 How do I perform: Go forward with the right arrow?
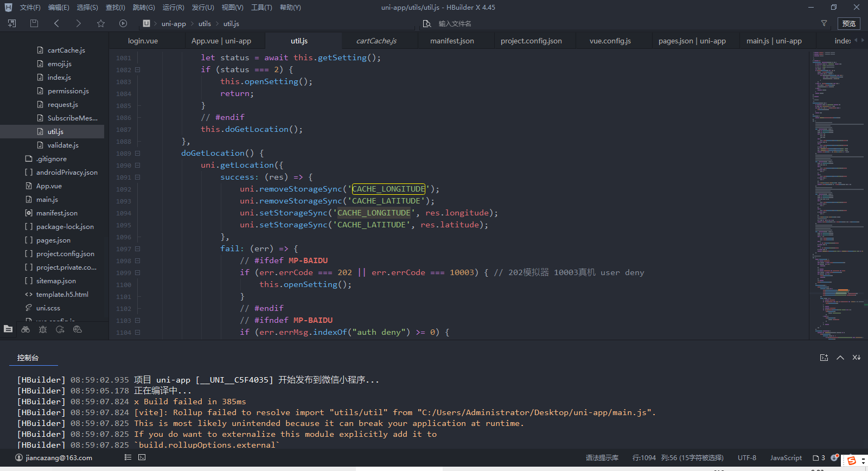click(x=79, y=23)
